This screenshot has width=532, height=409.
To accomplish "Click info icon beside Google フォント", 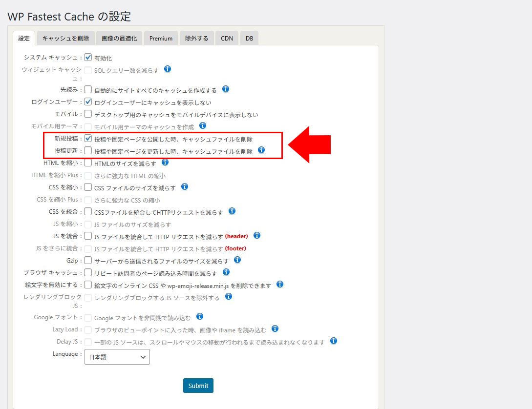I will [x=200, y=316].
